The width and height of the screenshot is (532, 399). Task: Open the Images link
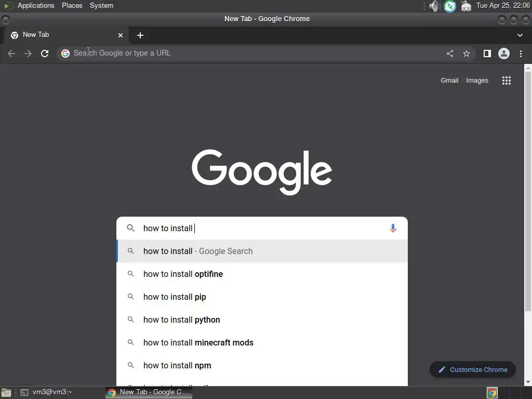[477, 81]
